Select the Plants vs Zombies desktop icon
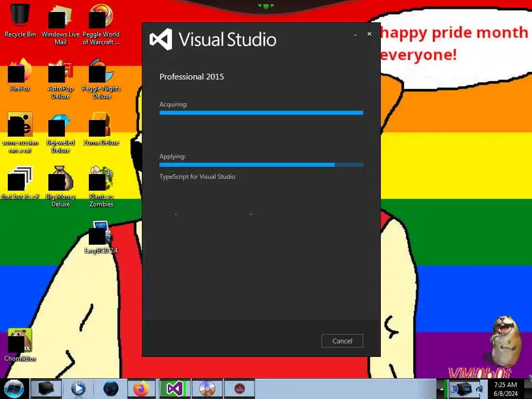 (101, 187)
